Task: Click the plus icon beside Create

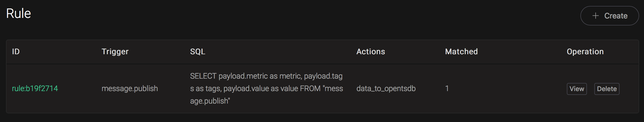Action: 595,16
